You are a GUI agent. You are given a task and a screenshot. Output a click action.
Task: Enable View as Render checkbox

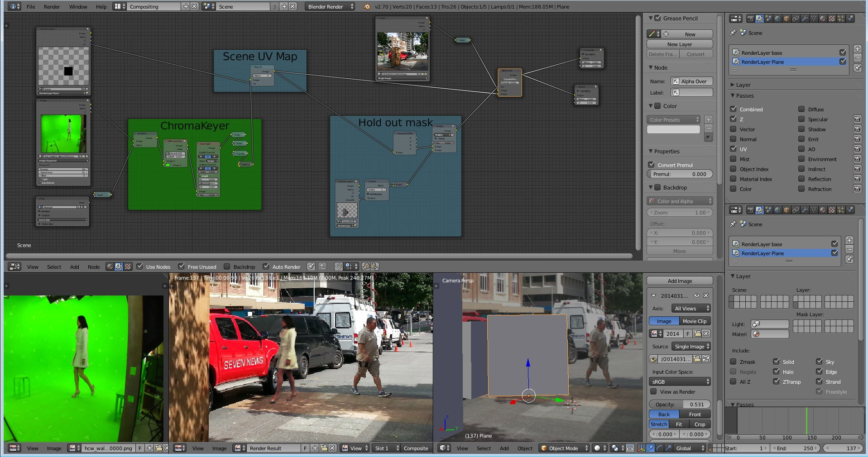point(653,391)
